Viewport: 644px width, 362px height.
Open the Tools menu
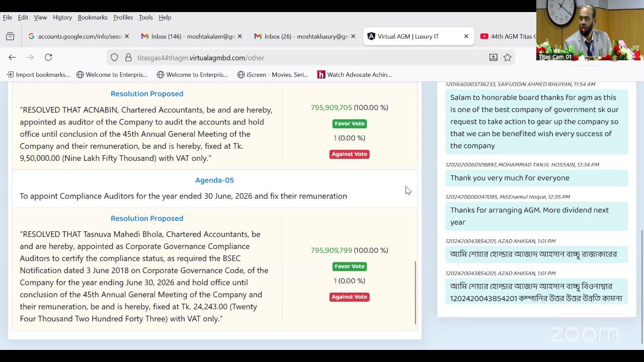point(145,17)
